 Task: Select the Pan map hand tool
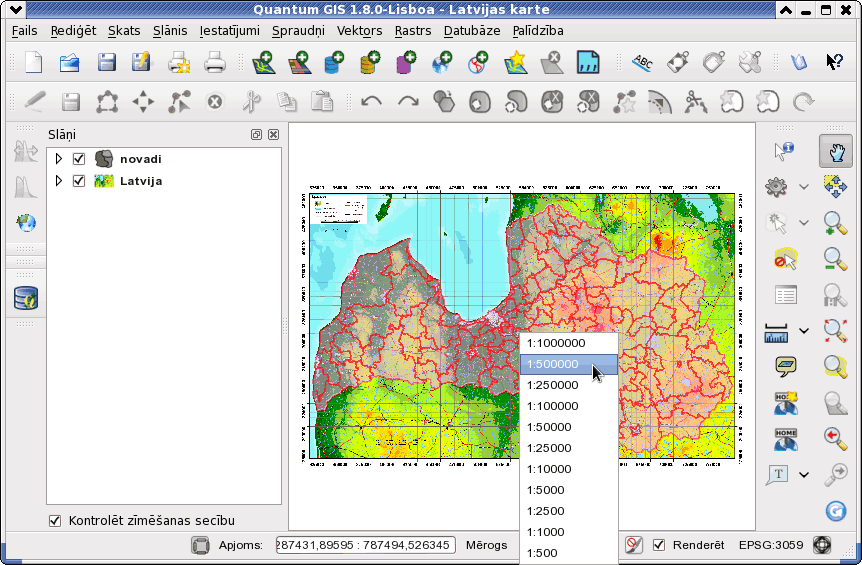pos(836,151)
